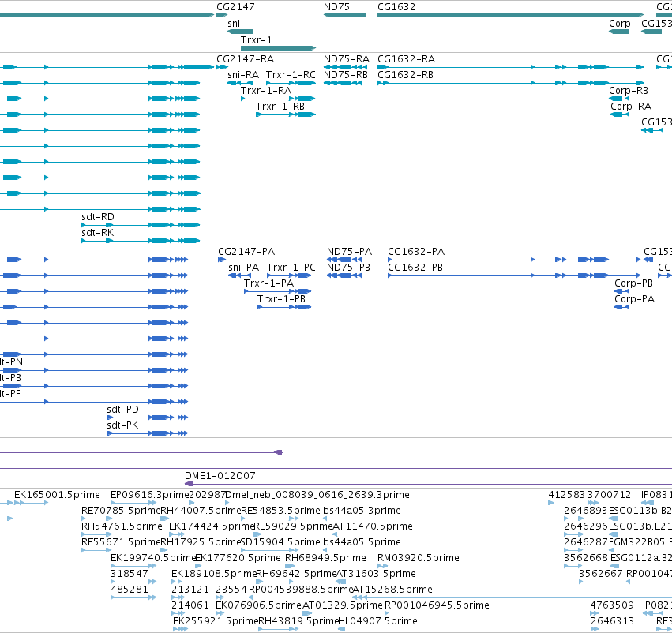This screenshot has height=633, width=672.
Task: Select the CG2147 gene label
Action: coord(235,7)
